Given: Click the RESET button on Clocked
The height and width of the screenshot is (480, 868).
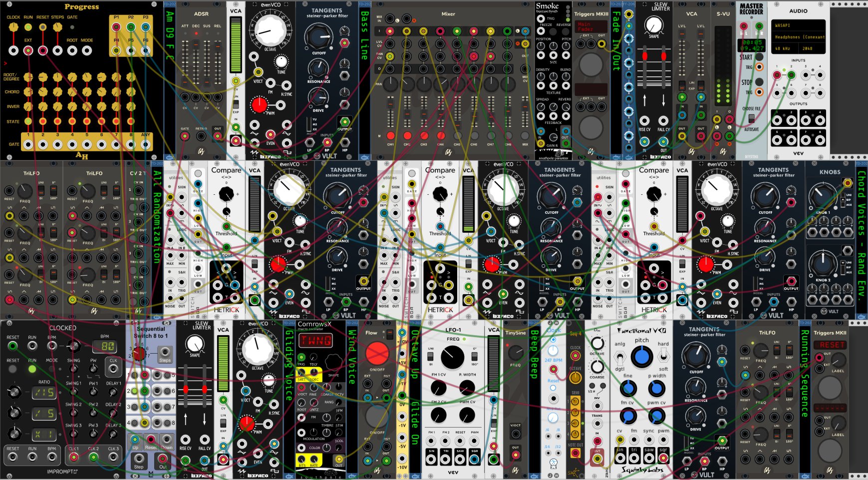Looking at the screenshot, I should tap(13, 369).
